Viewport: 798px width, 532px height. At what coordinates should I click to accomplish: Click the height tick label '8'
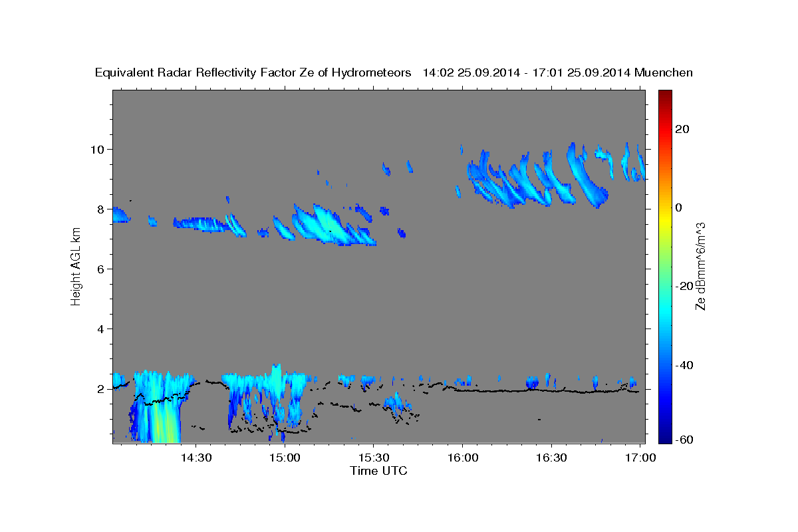point(102,209)
